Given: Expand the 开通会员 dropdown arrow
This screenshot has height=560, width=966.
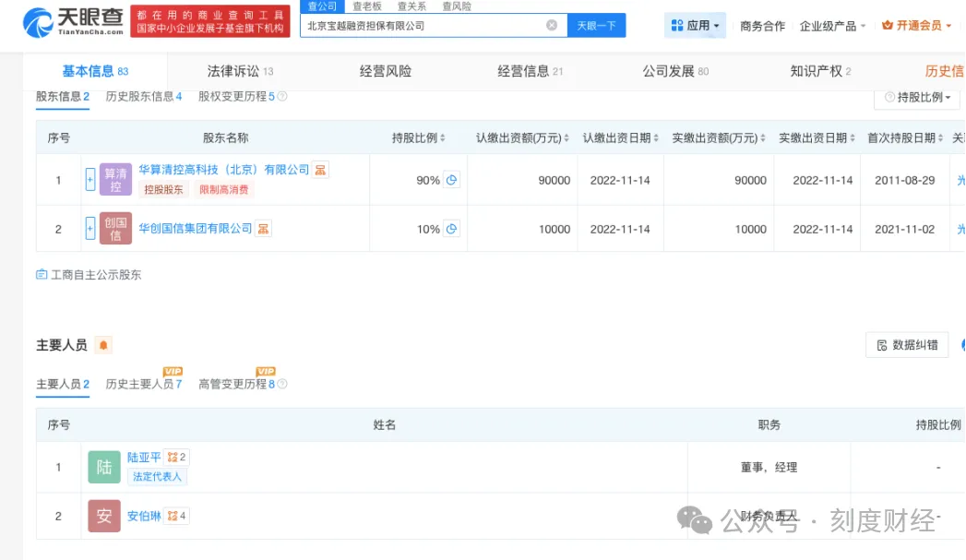Looking at the screenshot, I should pos(948,26).
